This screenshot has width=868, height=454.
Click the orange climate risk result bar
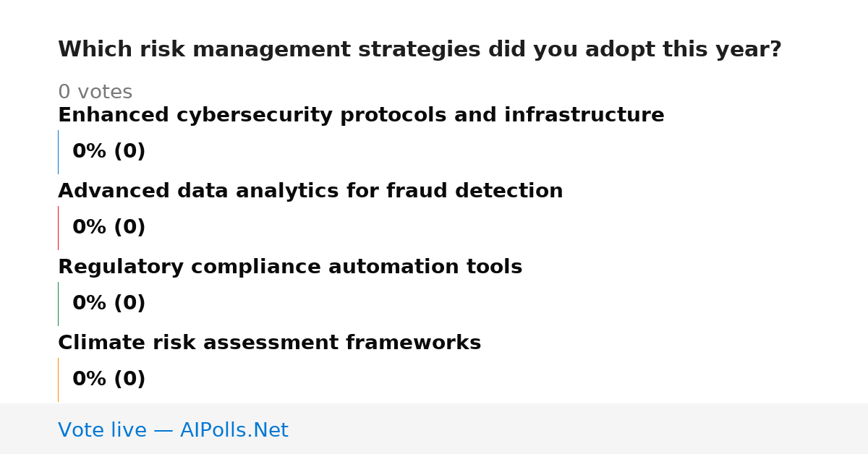[59, 380]
